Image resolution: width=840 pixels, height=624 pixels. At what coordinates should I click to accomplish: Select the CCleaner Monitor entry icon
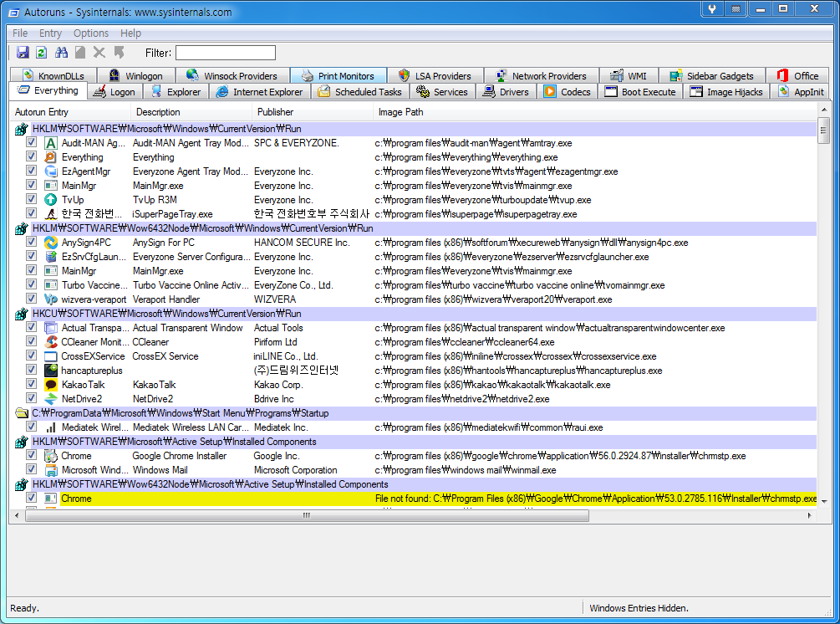point(50,341)
